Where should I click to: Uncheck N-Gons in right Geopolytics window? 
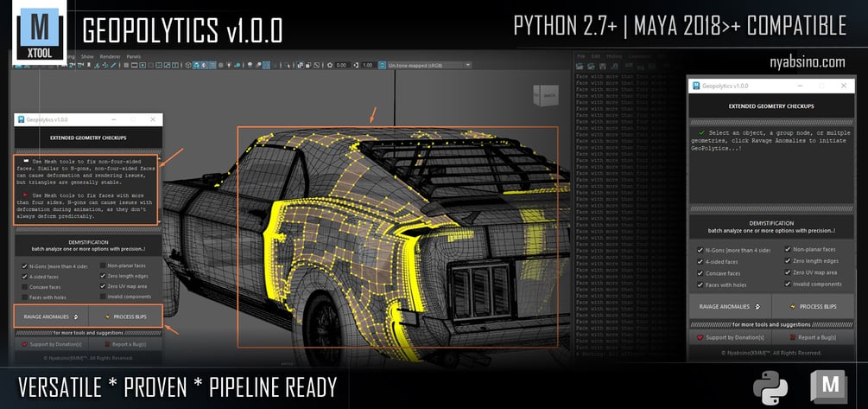[x=700, y=251]
